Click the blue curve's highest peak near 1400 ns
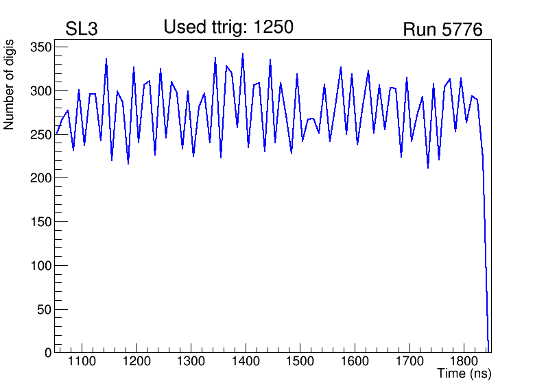 [243, 53]
